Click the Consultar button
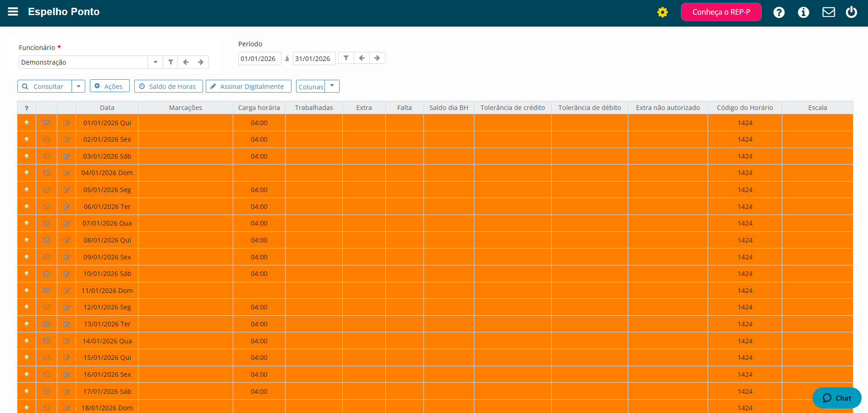 [x=44, y=86]
